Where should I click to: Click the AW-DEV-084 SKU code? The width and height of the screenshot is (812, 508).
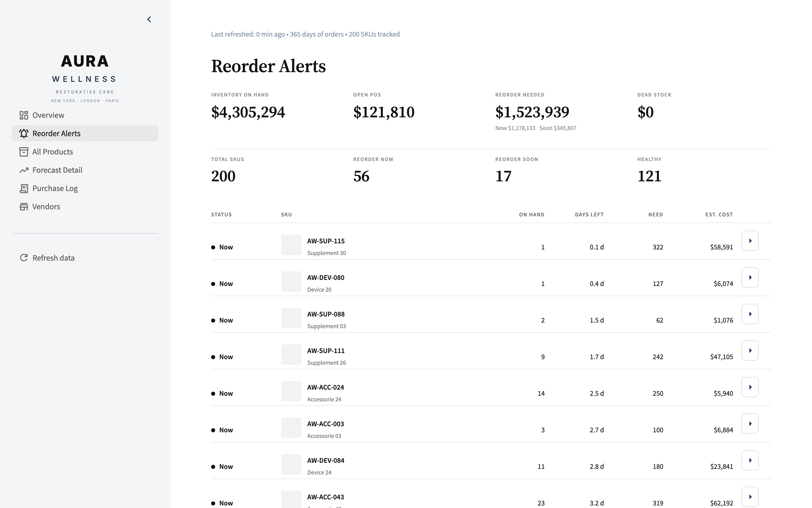coord(326,461)
